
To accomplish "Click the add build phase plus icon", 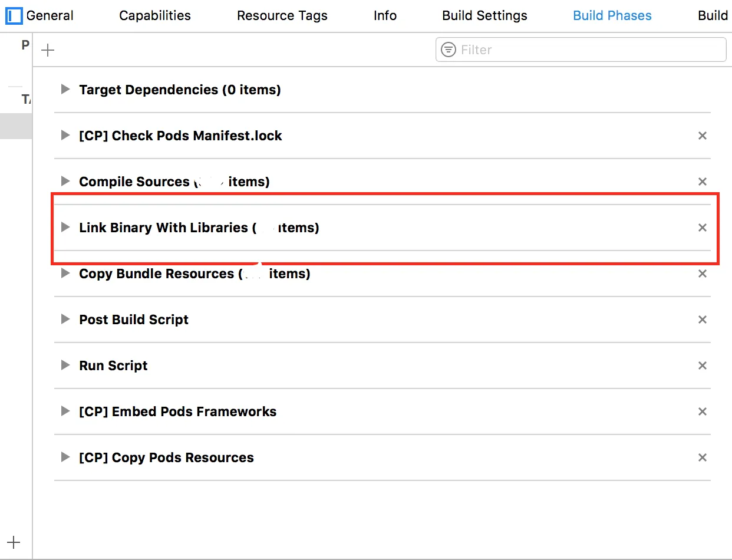I will point(48,50).
